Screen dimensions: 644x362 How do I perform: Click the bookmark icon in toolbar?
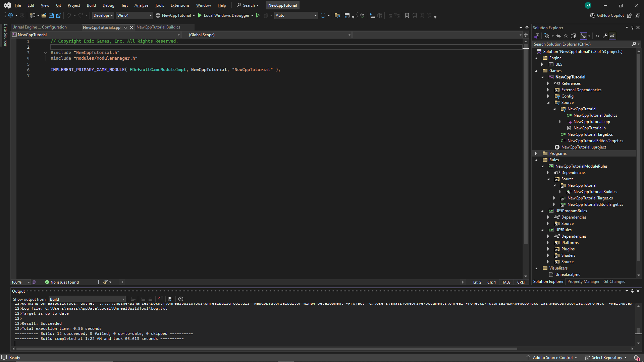407,15
